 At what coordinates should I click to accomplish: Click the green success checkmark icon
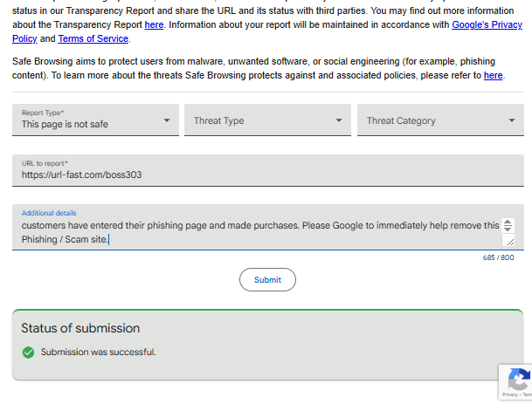(28, 353)
